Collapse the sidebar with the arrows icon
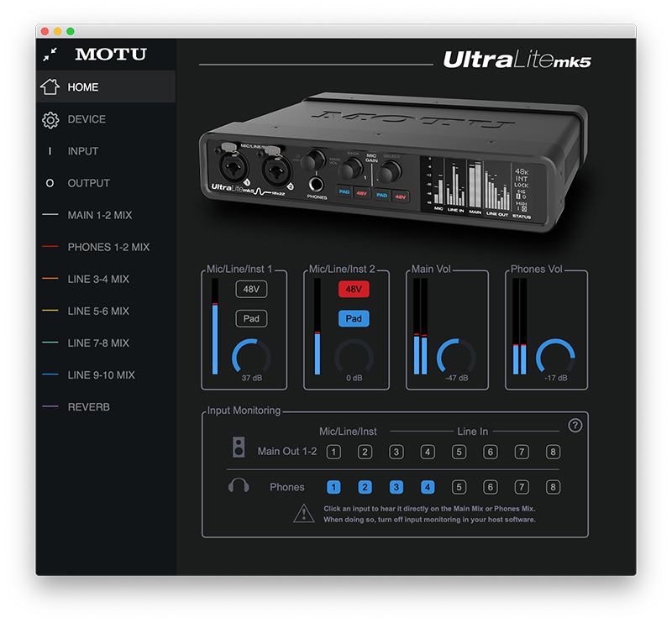 click(x=50, y=55)
